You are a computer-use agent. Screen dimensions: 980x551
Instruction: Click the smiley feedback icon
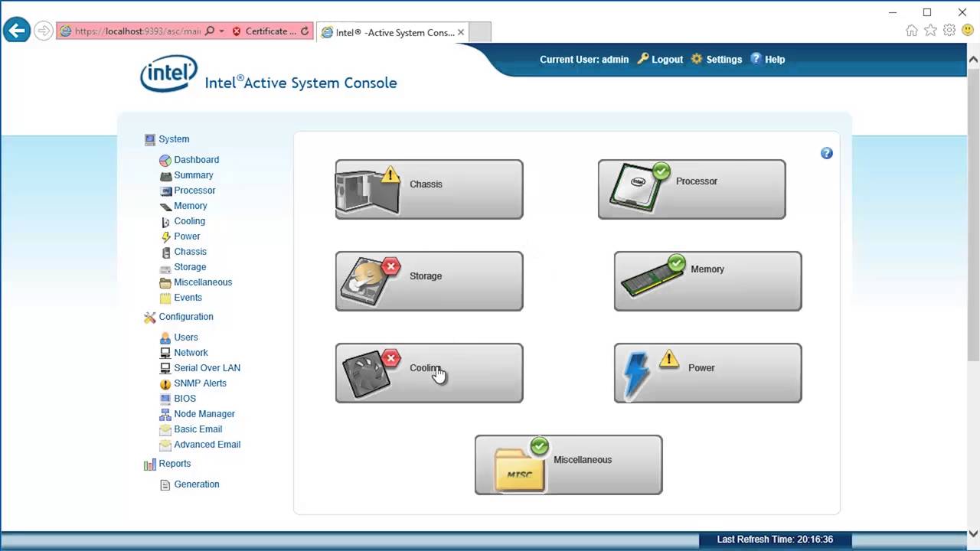point(968,31)
